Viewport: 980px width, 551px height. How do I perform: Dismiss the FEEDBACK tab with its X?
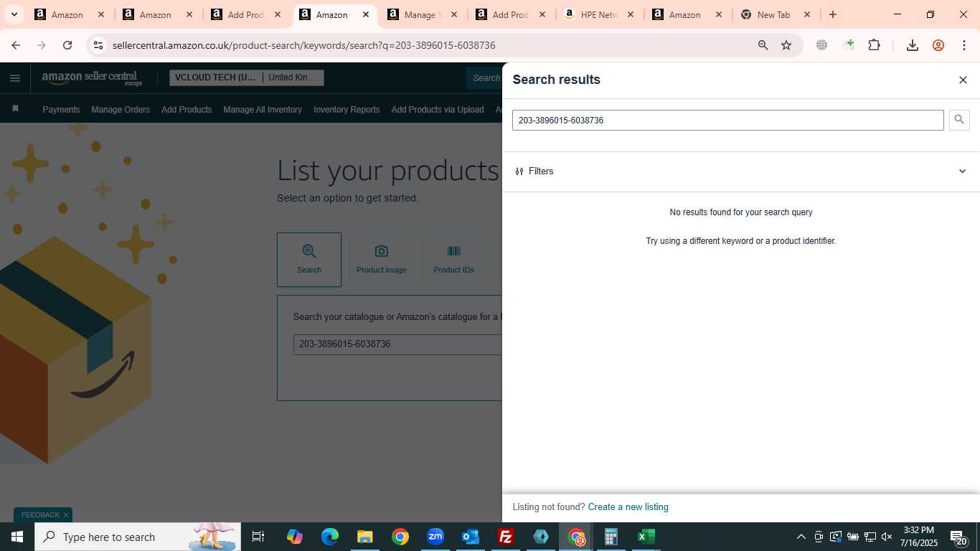(65, 515)
